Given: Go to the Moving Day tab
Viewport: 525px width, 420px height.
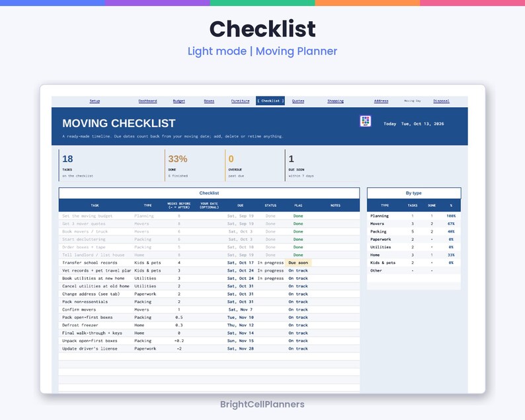Looking at the screenshot, I should coord(412,101).
